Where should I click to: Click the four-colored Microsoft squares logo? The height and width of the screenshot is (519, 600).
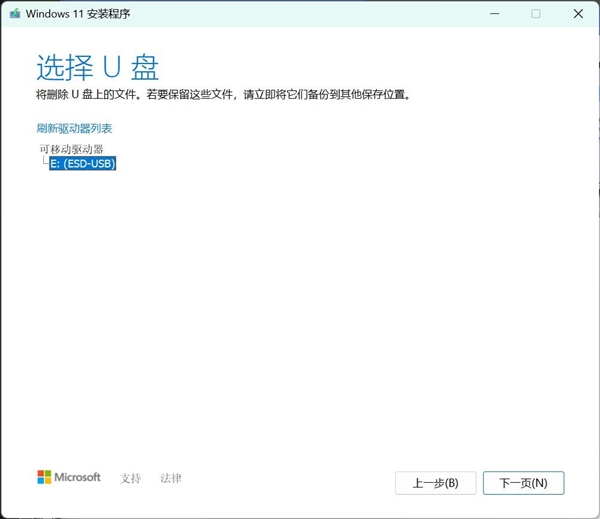(x=45, y=478)
